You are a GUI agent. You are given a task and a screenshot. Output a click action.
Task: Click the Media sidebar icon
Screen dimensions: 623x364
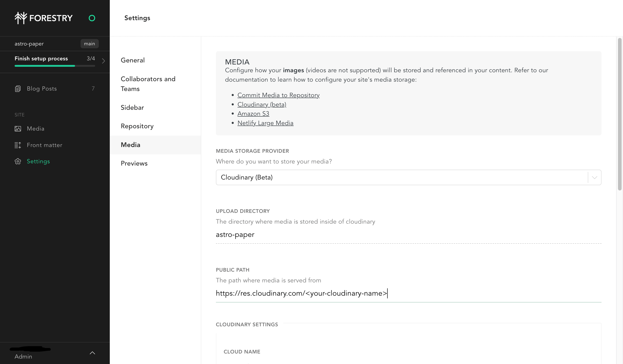point(18,128)
